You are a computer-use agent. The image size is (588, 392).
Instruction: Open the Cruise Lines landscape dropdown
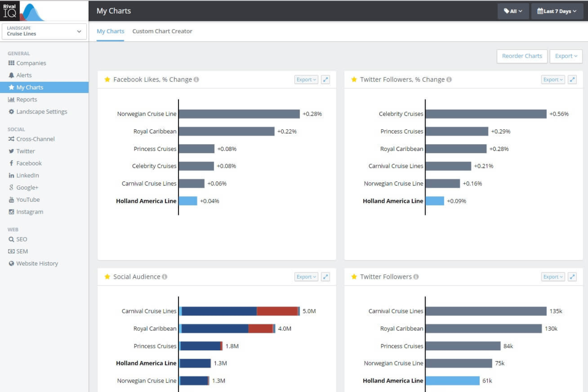point(44,31)
